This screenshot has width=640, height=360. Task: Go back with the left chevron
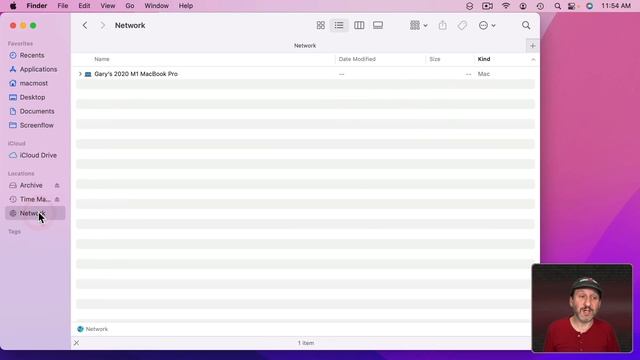[x=85, y=25]
